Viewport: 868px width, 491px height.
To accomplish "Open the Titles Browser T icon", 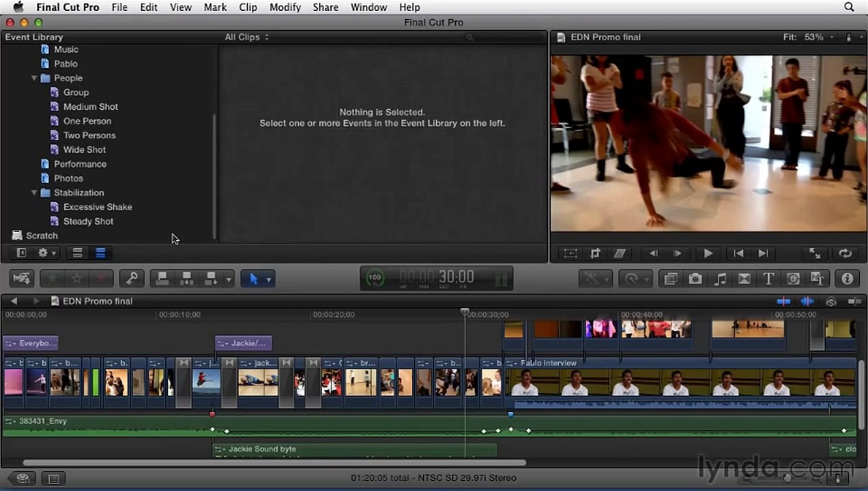I will pos(768,278).
